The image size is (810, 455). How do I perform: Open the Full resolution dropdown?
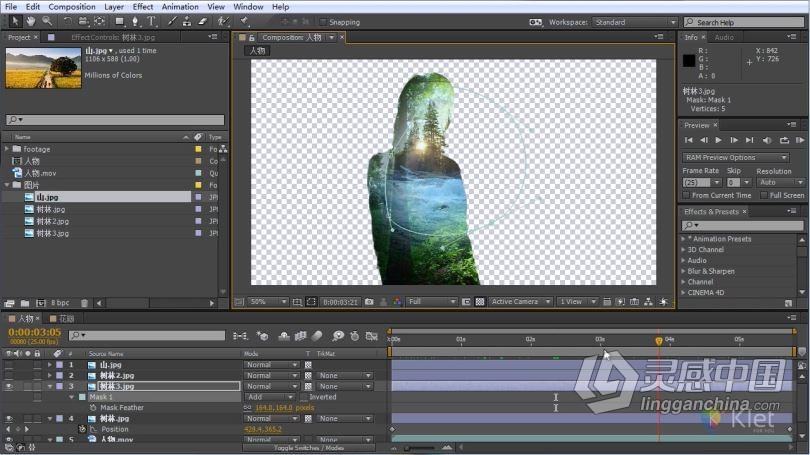tap(432, 302)
